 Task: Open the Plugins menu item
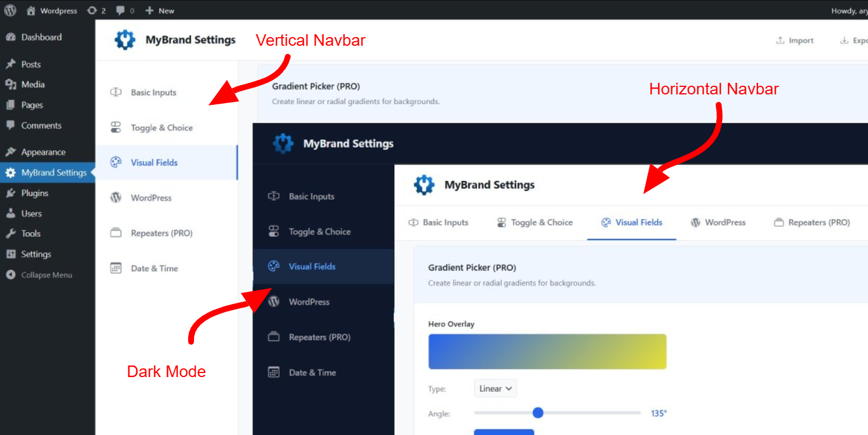click(x=35, y=193)
